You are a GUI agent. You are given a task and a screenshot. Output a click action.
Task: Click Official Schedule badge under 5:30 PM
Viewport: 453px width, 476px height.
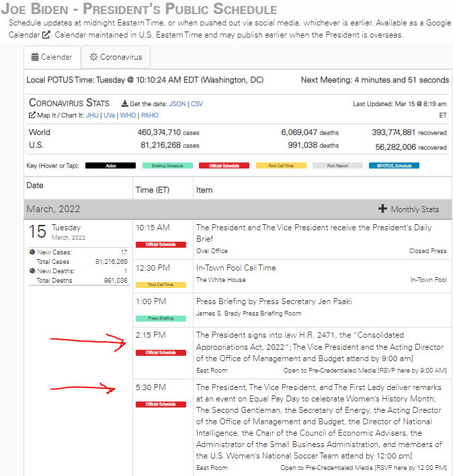[161, 404]
